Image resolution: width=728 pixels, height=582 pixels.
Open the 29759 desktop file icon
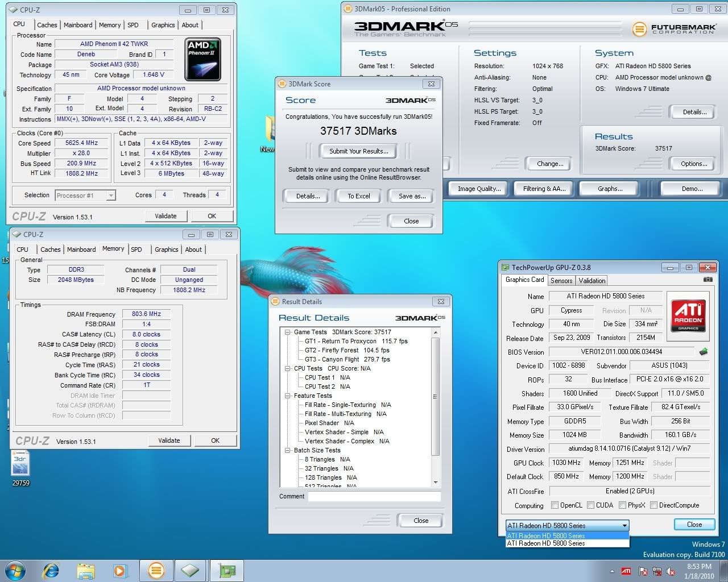click(20, 468)
